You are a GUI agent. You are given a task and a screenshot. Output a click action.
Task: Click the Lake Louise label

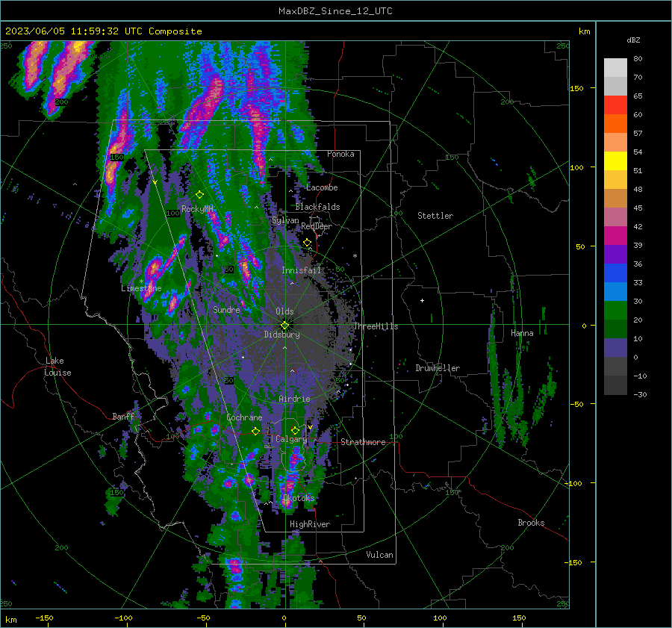(x=57, y=367)
